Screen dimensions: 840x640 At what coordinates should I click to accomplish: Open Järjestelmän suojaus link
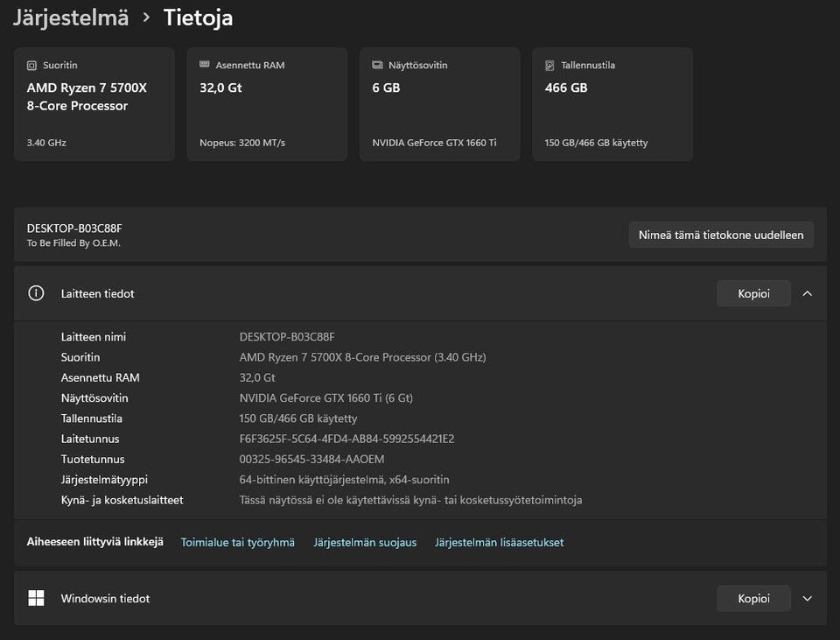click(x=365, y=543)
